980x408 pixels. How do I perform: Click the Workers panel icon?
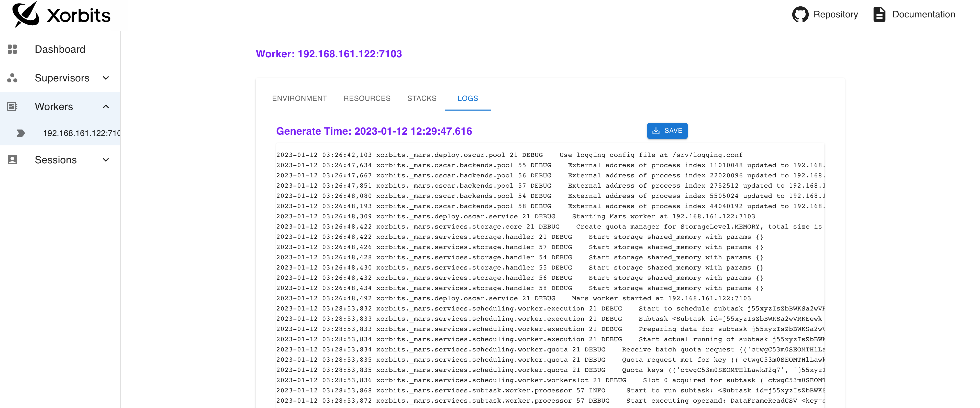click(12, 106)
